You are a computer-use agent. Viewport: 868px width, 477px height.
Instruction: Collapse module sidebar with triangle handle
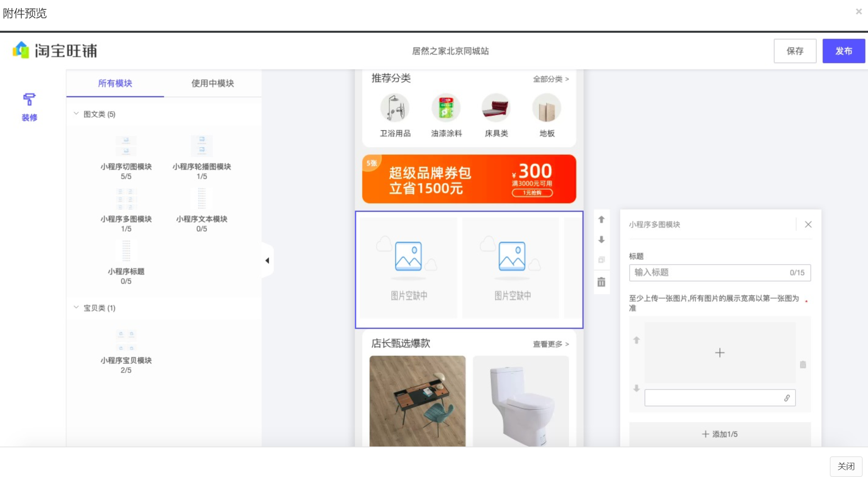[x=267, y=260]
